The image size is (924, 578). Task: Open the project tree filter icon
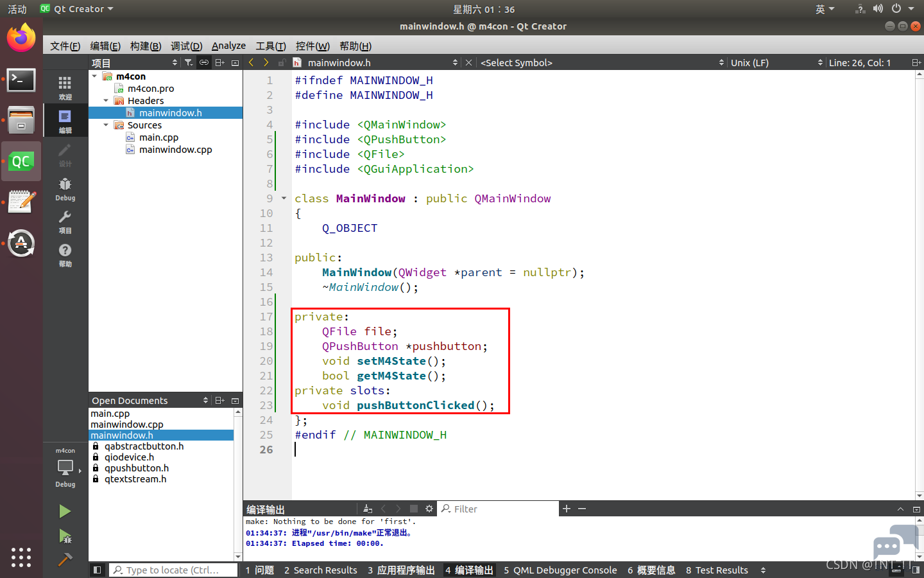[x=188, y=62]
